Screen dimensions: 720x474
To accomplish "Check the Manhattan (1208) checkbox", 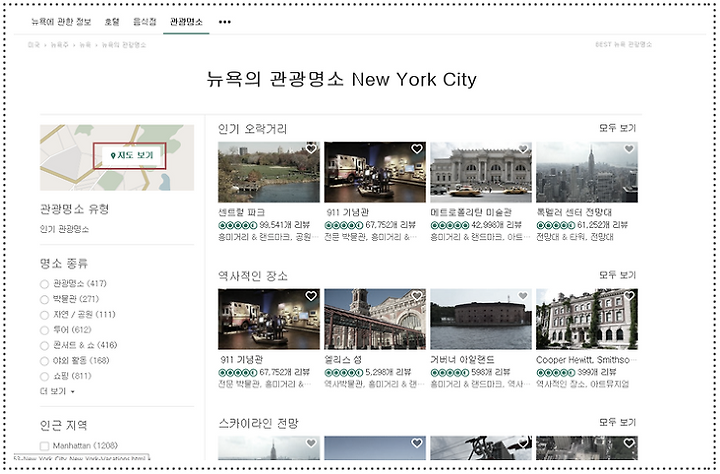I will [45, 446].
